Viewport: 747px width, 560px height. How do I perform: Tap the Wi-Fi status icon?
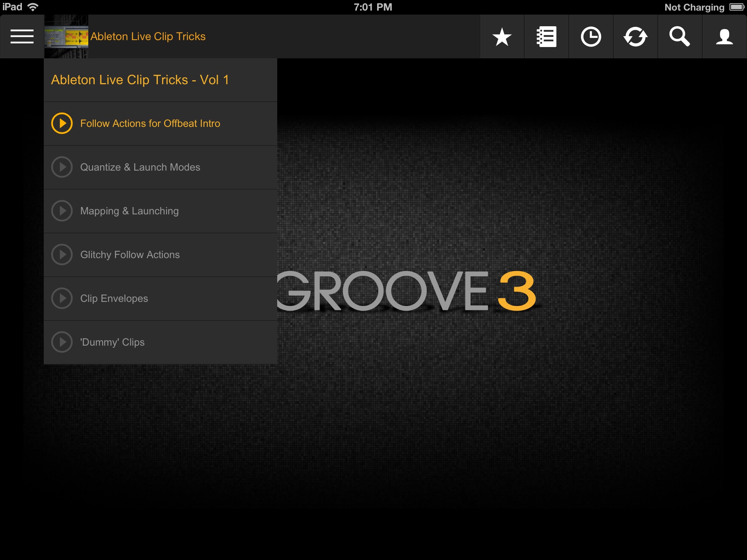coord(33,7)
